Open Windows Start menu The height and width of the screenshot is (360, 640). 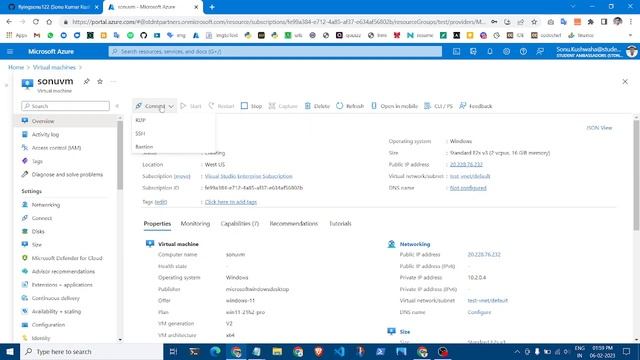tap(10, 351)
